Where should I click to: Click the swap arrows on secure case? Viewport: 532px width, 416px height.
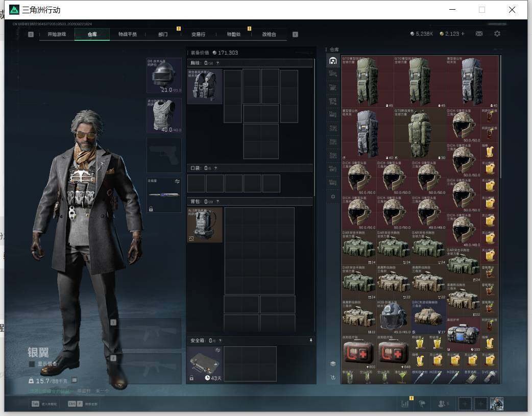click(x=218, y=350)
